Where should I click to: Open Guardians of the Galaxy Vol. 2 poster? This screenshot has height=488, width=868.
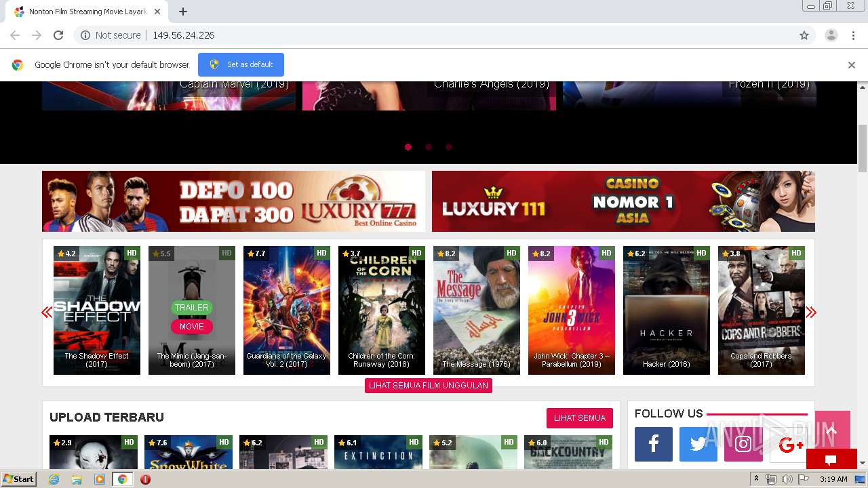287,310
